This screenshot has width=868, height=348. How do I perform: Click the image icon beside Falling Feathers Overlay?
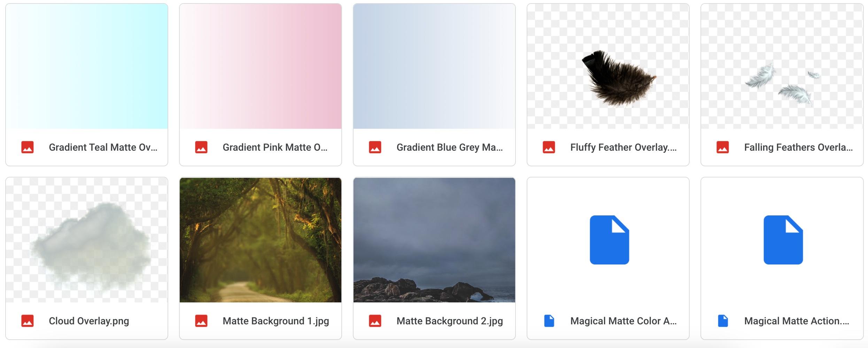pyautogui.click(x=723, y=147)
